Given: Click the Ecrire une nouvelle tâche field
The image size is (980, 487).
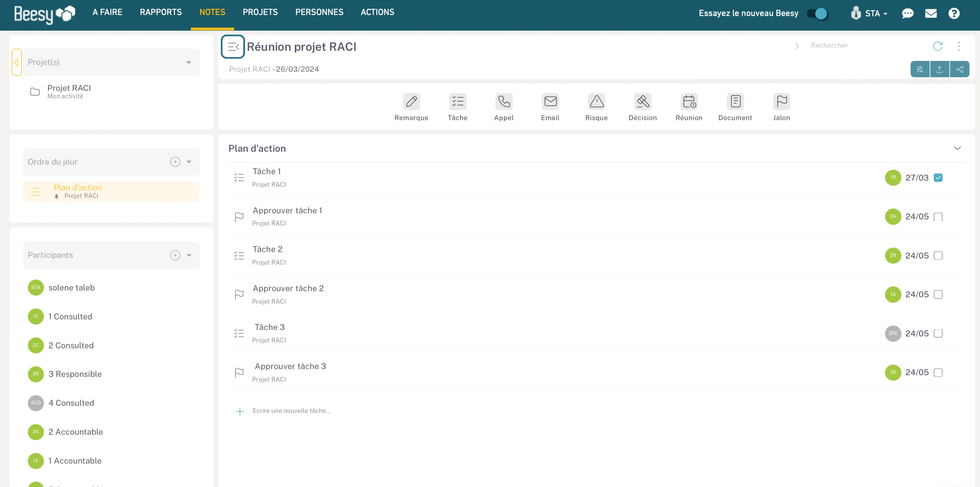Looking at the screenshot, I should [291, 411].
